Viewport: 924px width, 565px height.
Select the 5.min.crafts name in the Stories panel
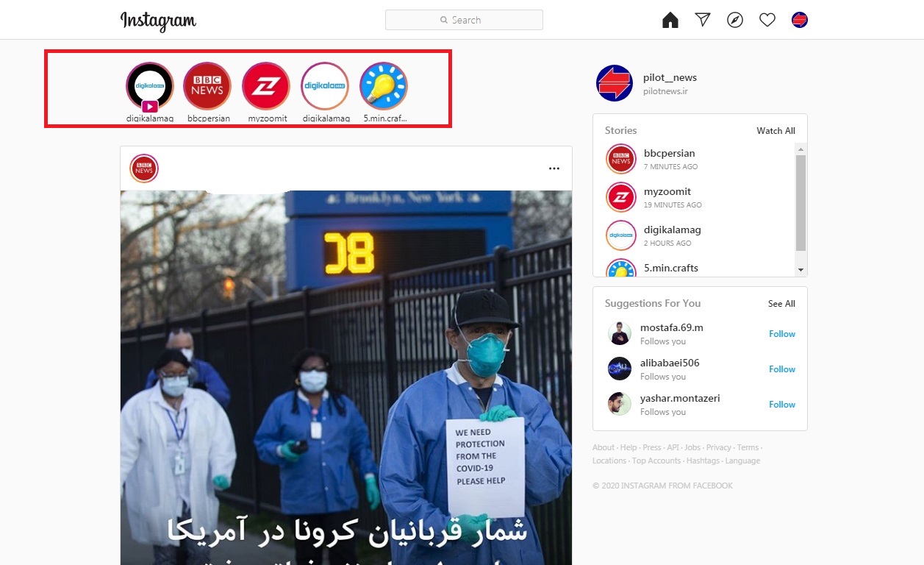(671, 268)
